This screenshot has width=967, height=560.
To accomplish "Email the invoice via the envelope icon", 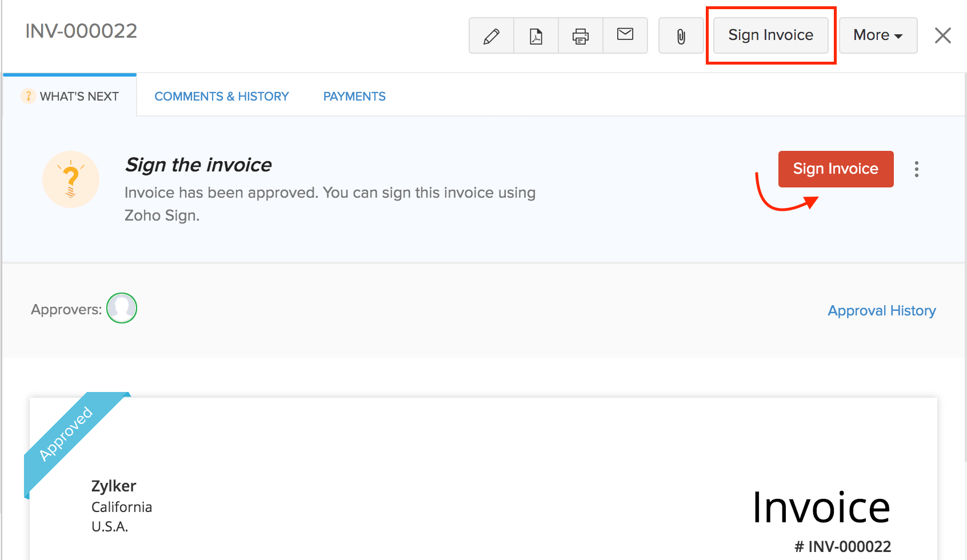I will point(625,35).
